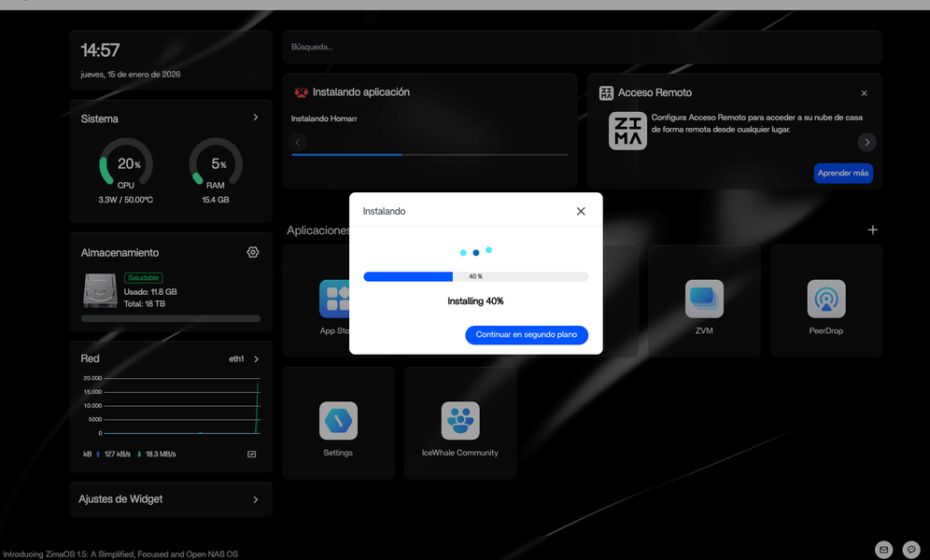930x560 pixels.
Task: Open the chat bubble icon at bottom right
Action: [x=910, y=549]
